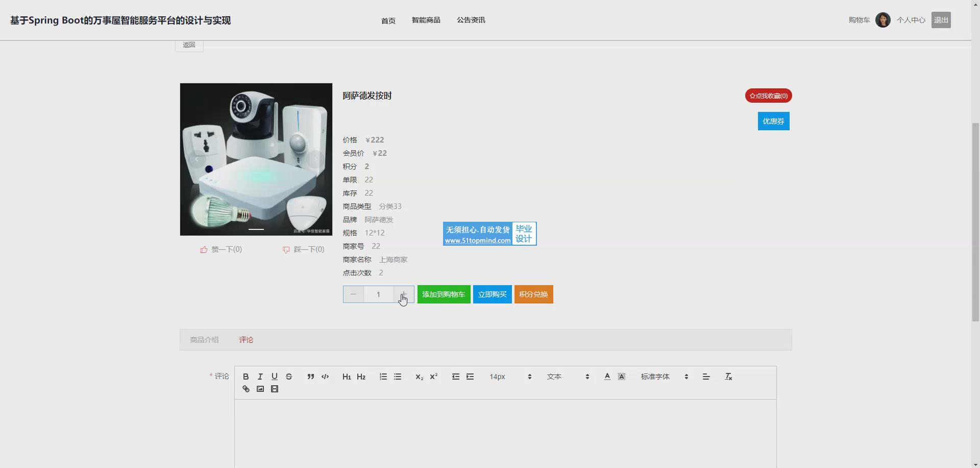
Task: Clear text formatting in editor
Action: pos(728,377)
